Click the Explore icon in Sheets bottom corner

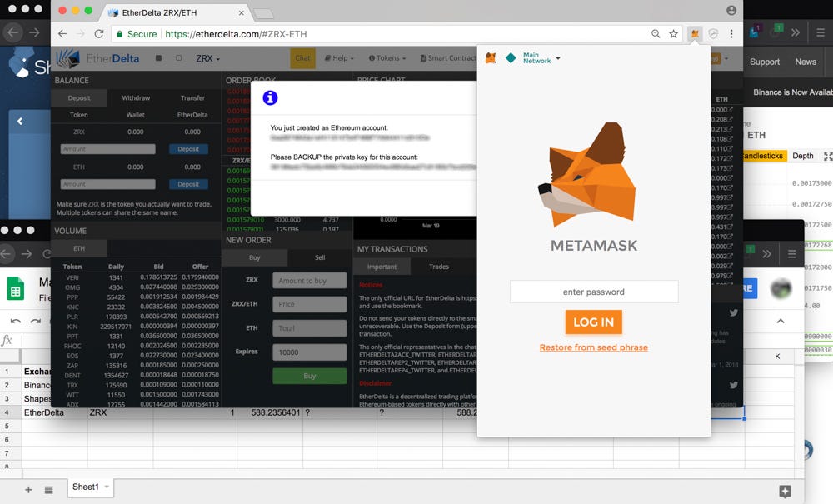[x=785, y=492]
